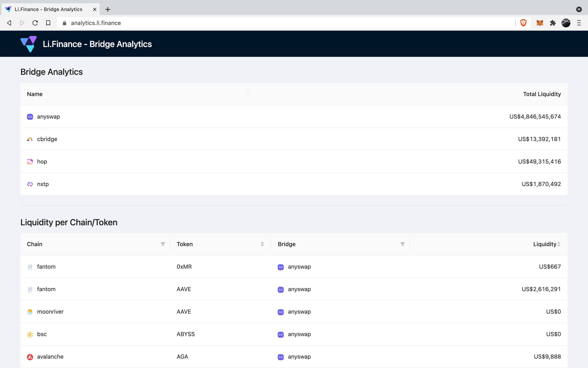Click US$9,888 liquidity cell
This screenshot has height=368, width=588.
click(547, 357)
